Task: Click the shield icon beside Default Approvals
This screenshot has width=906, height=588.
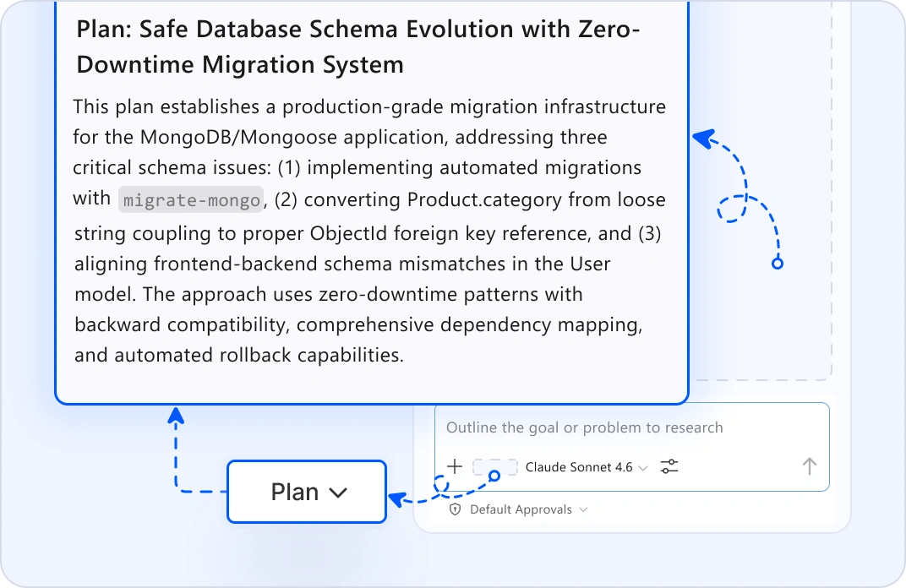Action: click(456, 509)
